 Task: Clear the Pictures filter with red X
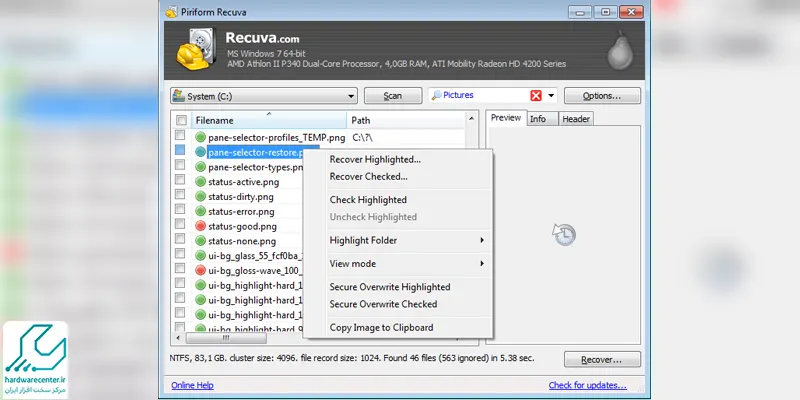click(x=536, y=95)
